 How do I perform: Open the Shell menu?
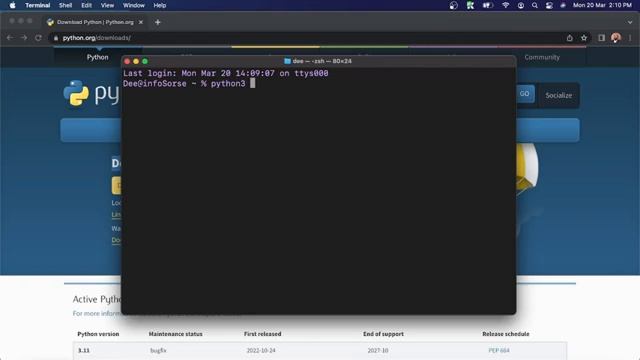(x=65, y=5)
